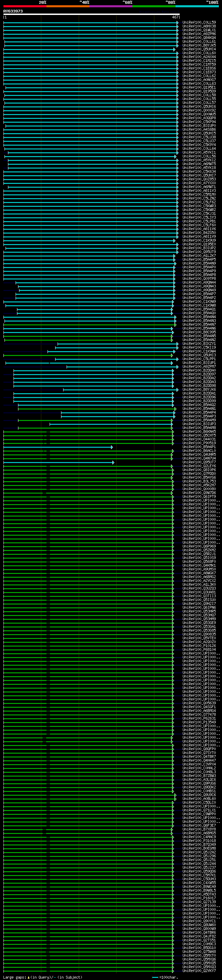This screenshot has height=980, width=222.
Task: Select hit label UniRef100_A9QN44
Action: (x=199, y=283)
